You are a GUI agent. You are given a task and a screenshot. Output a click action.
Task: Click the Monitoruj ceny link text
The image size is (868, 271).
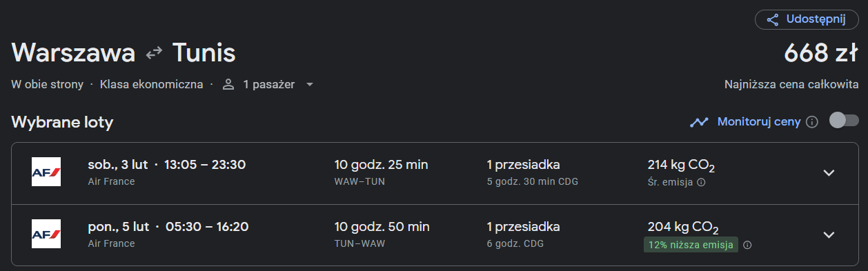(x=759, y=121)
